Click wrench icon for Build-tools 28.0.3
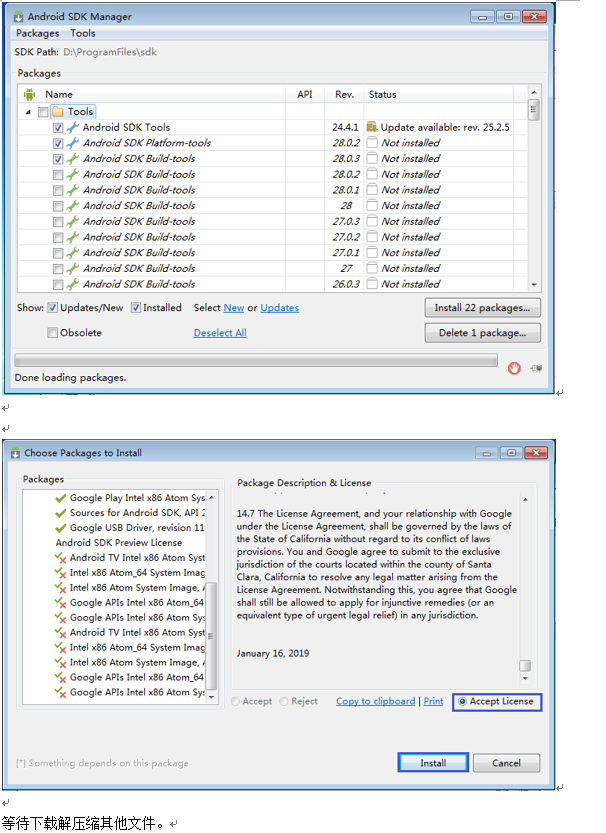606x833 pixels. point(73,159)
